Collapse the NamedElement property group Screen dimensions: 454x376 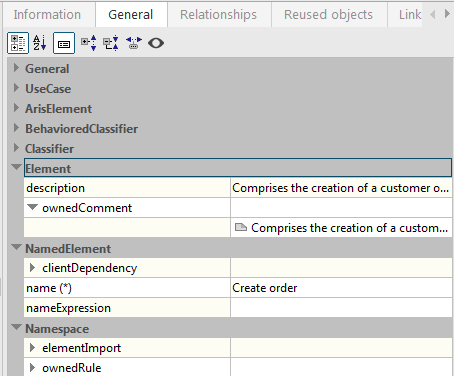16,247
